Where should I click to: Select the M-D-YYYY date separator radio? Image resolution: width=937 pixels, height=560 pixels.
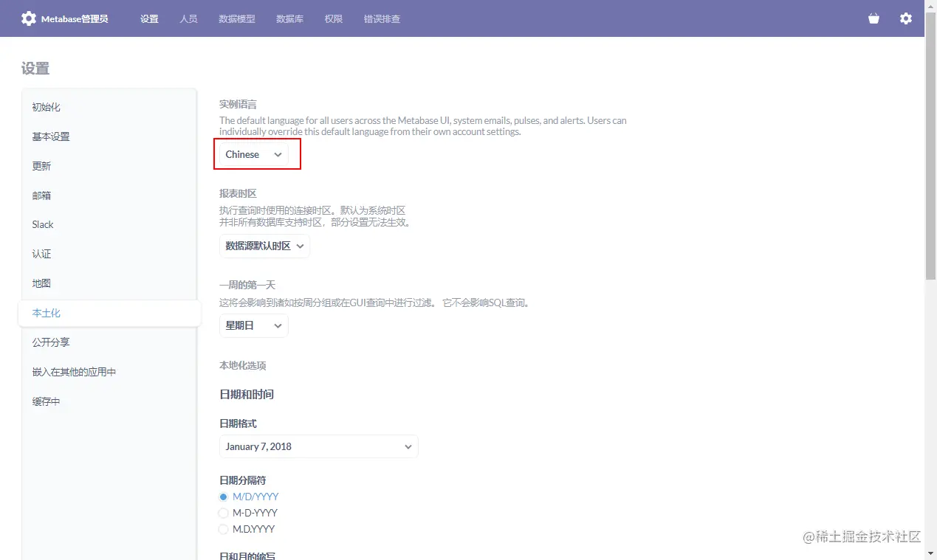point(224,513)
